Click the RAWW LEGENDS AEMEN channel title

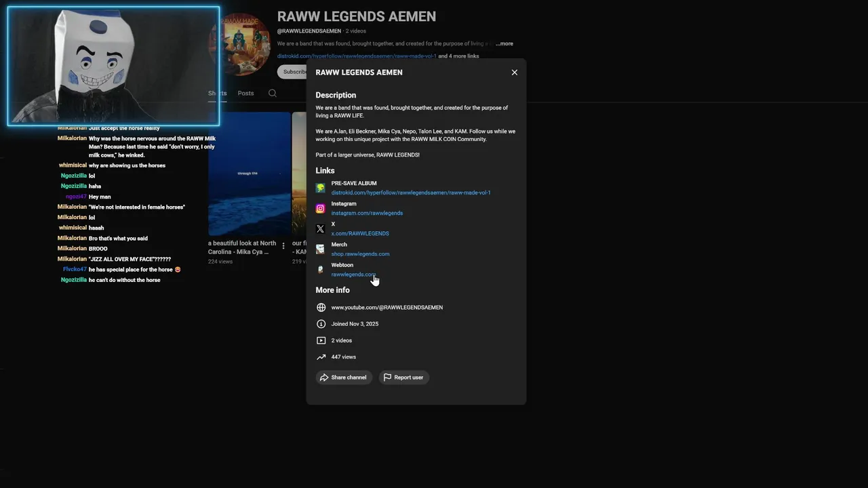pyautogui.click(x=357, y=16)
